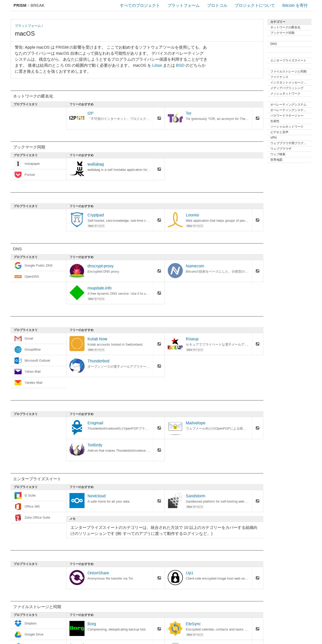Open the Bitcoin を寄付 nav item
322x644 pixels.
[x=295, y=6]
